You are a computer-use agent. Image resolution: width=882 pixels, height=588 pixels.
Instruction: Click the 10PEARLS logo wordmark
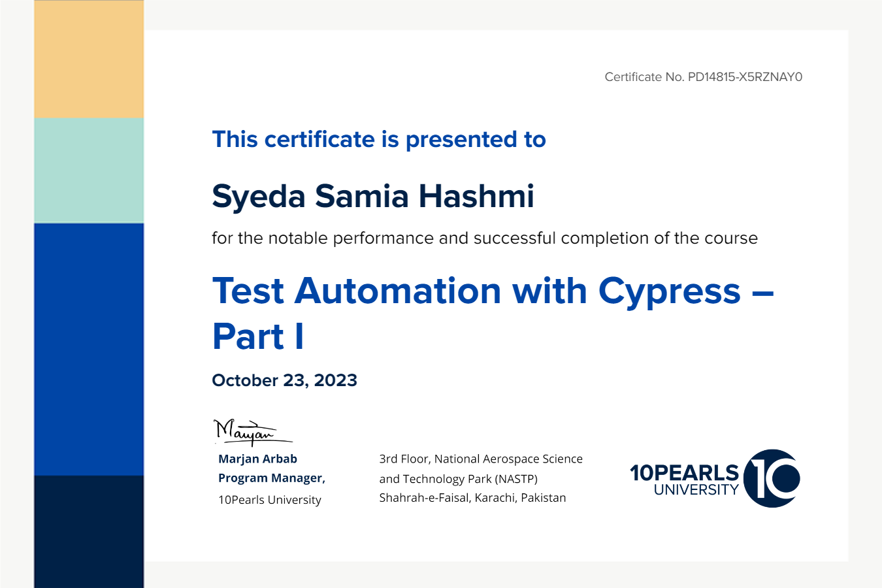pos(683,472)
